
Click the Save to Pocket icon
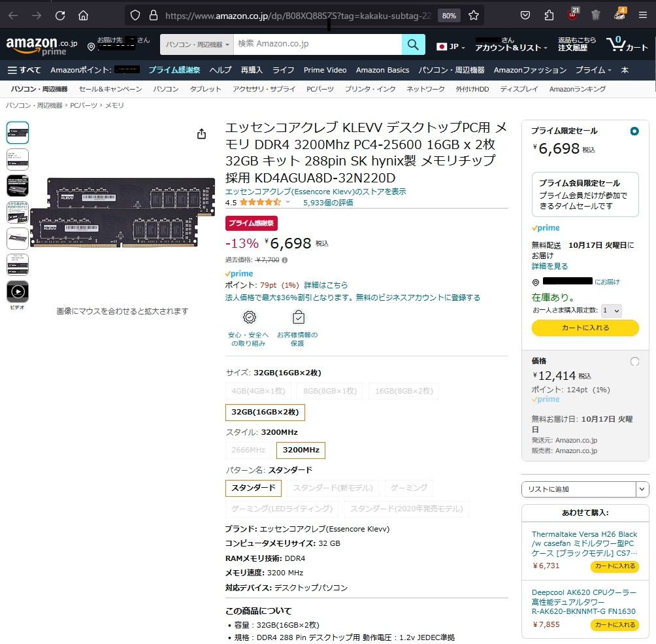pyautogui.click(x=525, y=14)
